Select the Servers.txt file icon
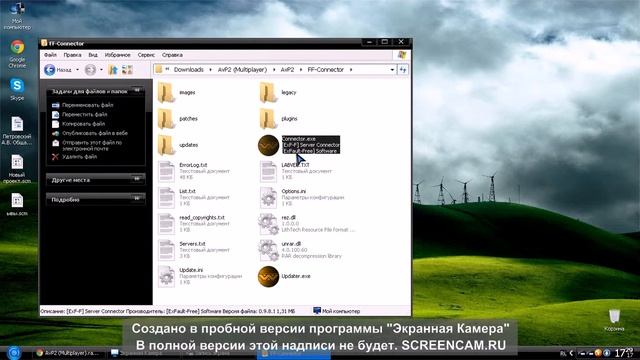The image size is (640, 360). tap(167, 250)
